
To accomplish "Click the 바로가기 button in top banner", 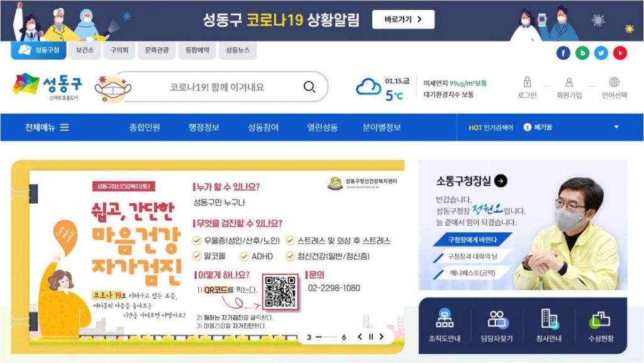I will (x=403, y=20).
